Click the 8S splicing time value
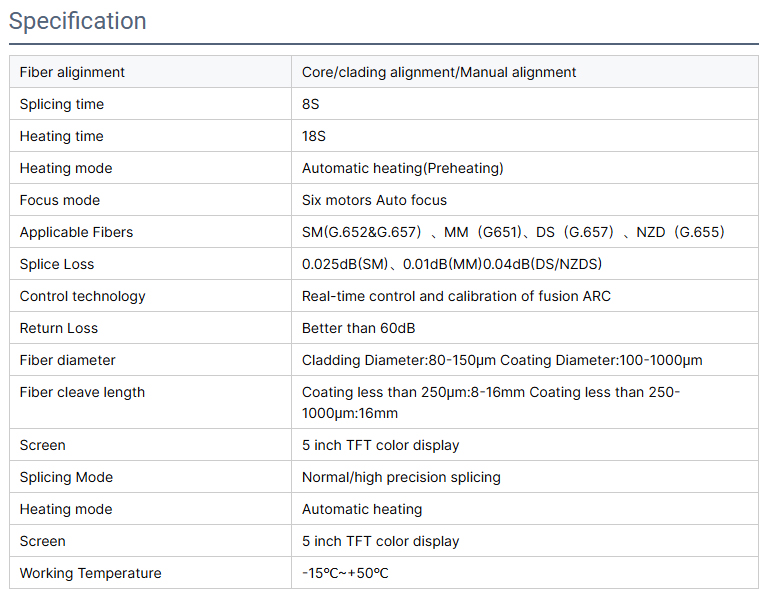Viewport: 765px width, 595px height. (311, 104)
